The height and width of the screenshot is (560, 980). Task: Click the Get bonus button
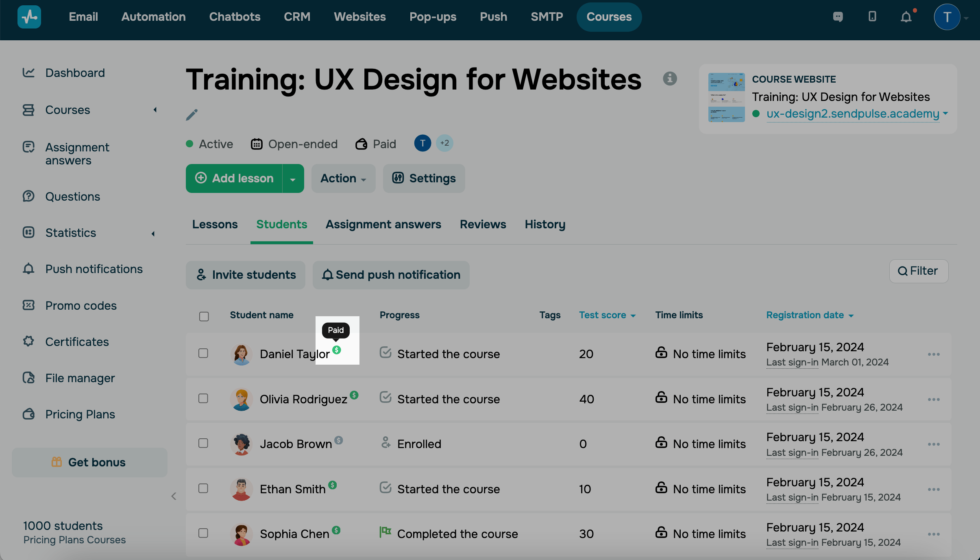click(89, 462)
